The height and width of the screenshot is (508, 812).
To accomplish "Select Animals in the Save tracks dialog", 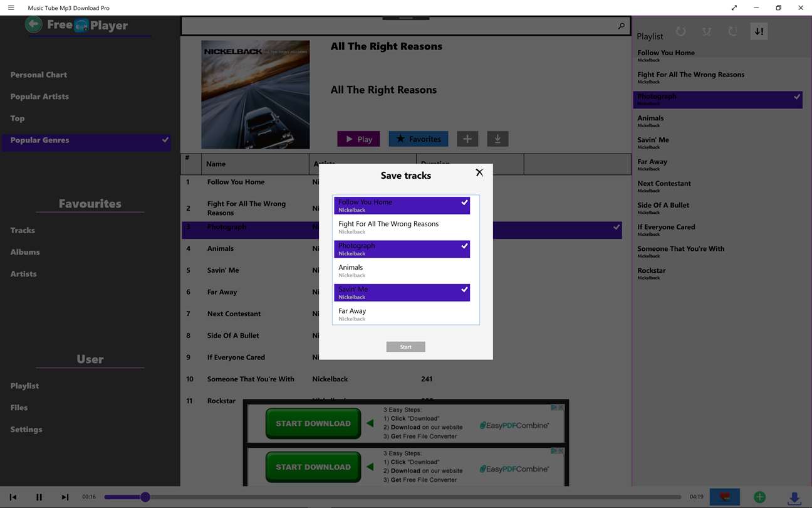I will point(402,271).
